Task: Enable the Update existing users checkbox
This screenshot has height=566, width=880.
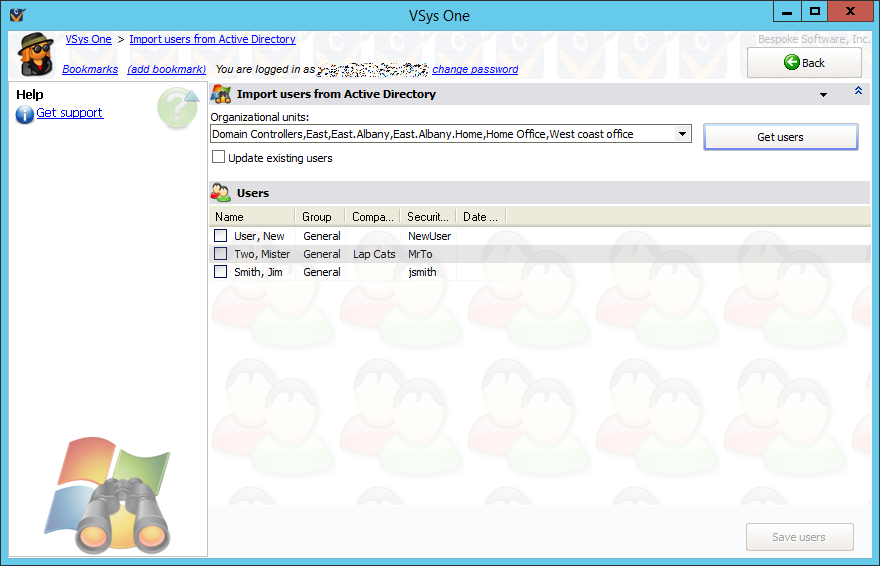Action: 218,157
